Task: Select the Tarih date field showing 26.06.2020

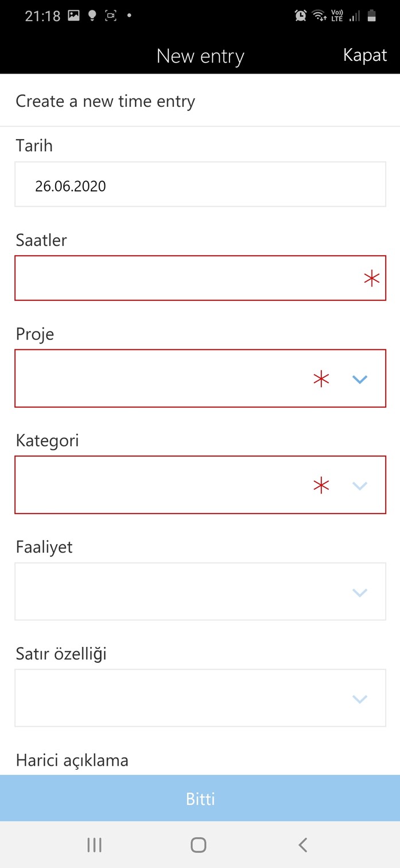Action: pos(200,184)
